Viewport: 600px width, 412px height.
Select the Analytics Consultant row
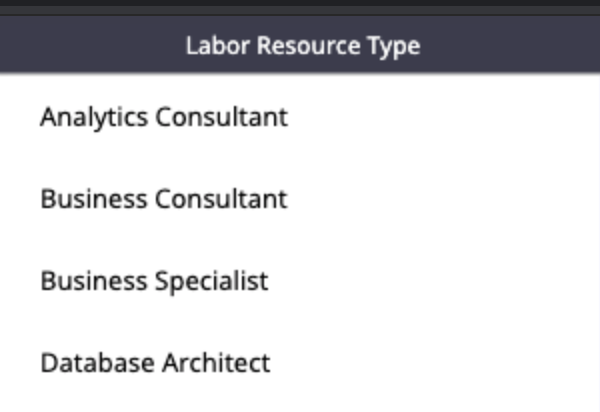pos(164,117)
